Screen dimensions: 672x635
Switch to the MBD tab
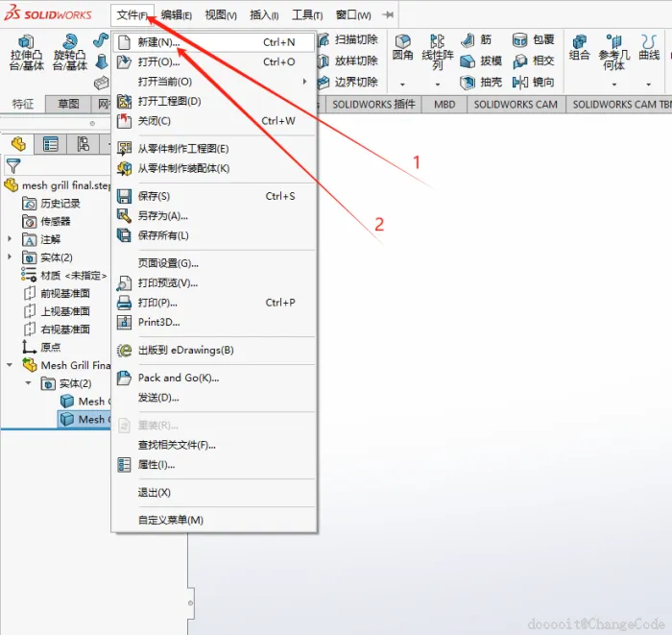pos(444,104)
